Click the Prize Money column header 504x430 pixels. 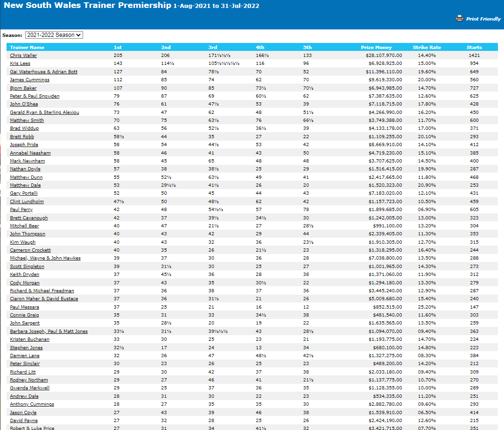pyautogui.click(x=376, y=47)
